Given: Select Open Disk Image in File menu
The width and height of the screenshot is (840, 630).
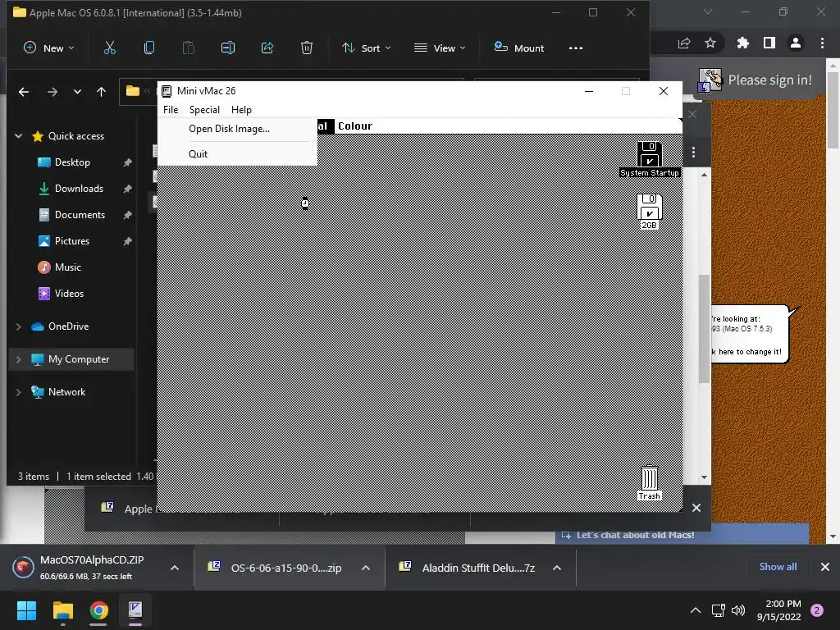Looking at the screenshot, I should [x=230, y=129].
